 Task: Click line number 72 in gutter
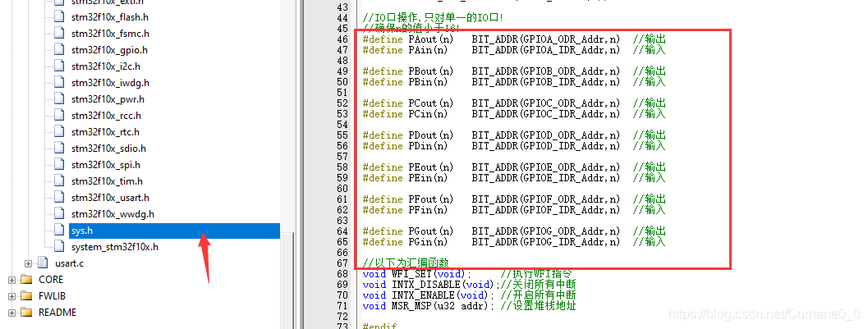(342, 316)
